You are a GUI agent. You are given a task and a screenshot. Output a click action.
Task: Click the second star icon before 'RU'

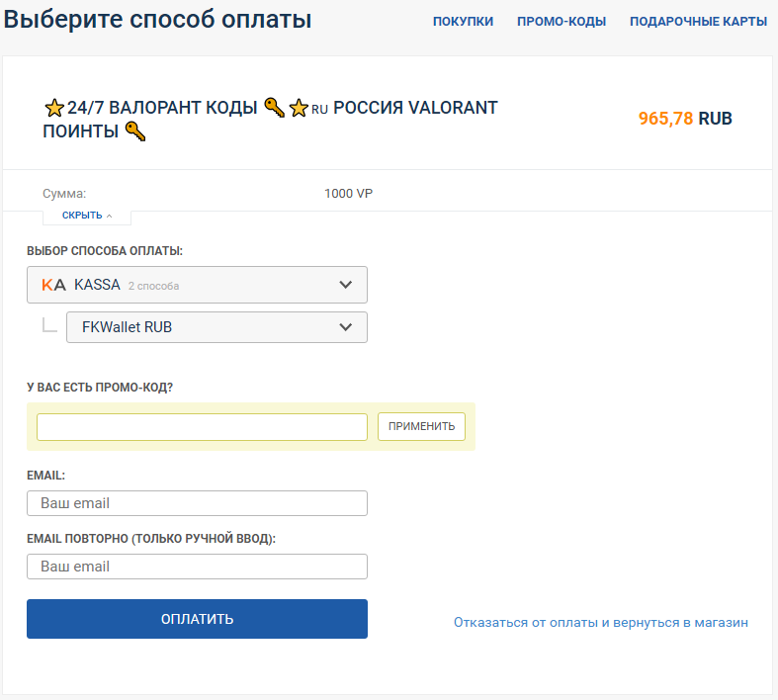(x=299, y=108)
